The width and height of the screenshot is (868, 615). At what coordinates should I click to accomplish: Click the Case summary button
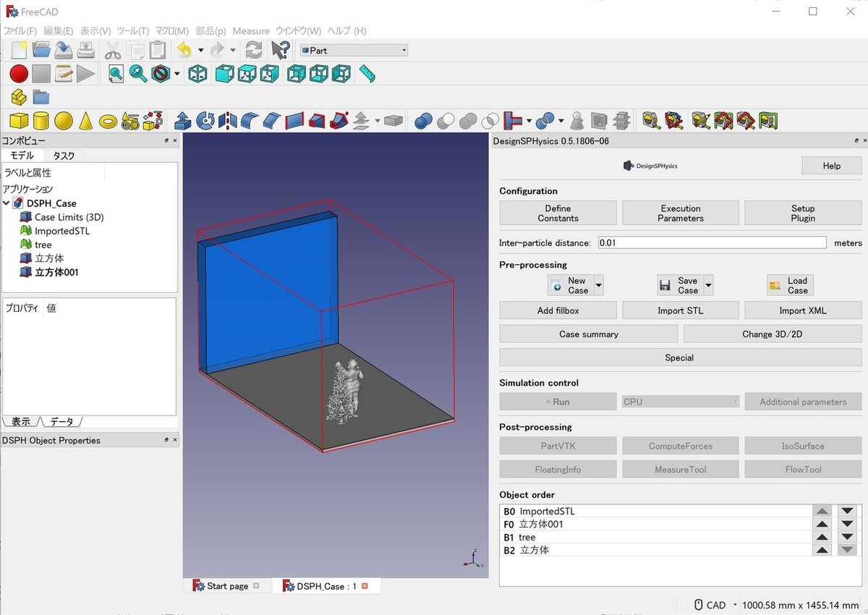pos(589,334)
